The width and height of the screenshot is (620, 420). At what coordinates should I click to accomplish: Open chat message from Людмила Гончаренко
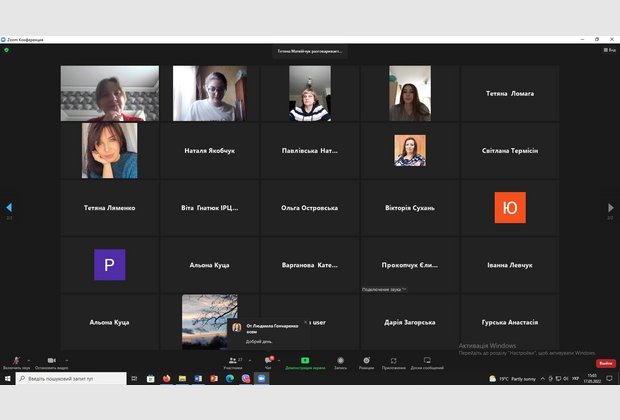(x=265, y=332)
